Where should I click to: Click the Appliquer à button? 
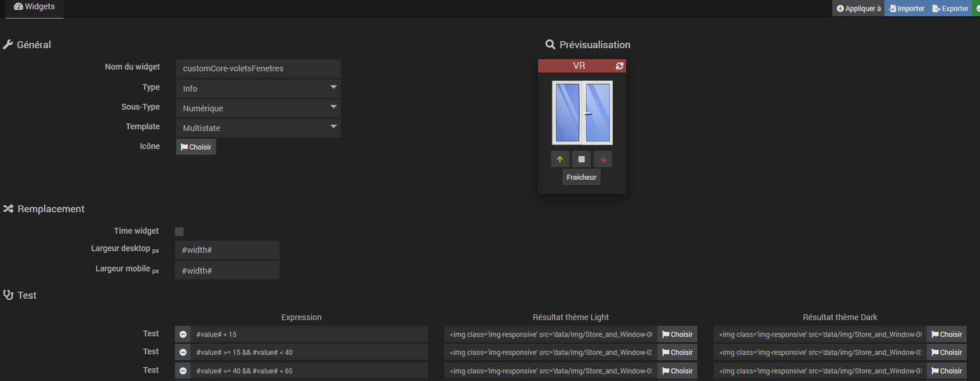pos(858,8)
